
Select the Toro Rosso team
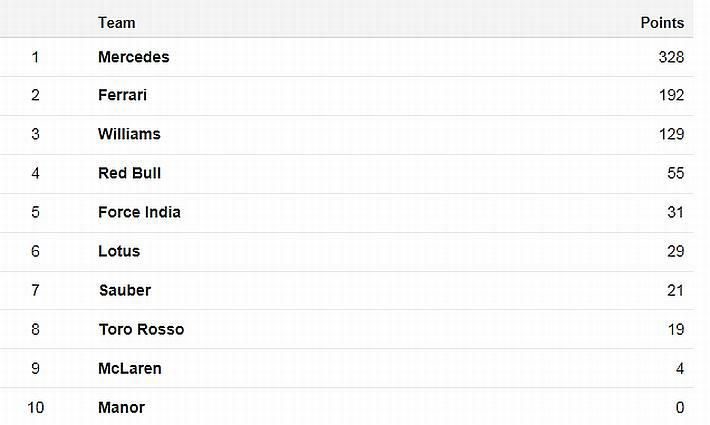[x=141, y=329]
